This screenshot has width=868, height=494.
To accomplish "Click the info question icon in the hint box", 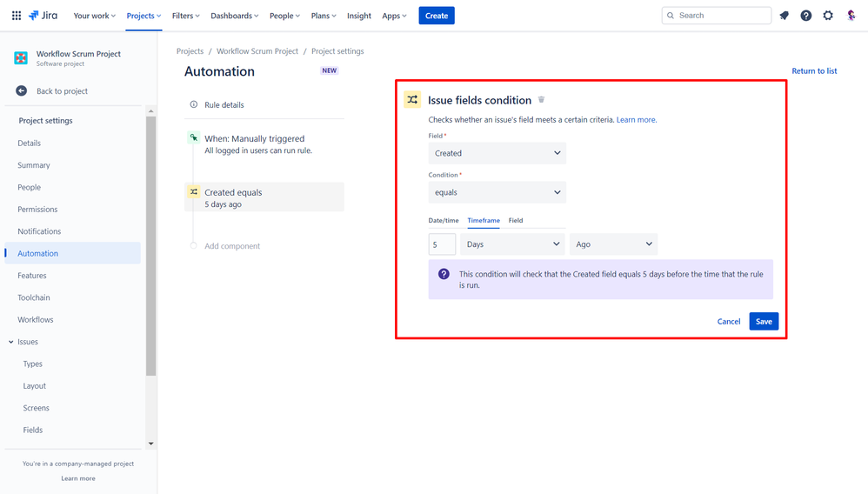I will [x=444, y=274].
